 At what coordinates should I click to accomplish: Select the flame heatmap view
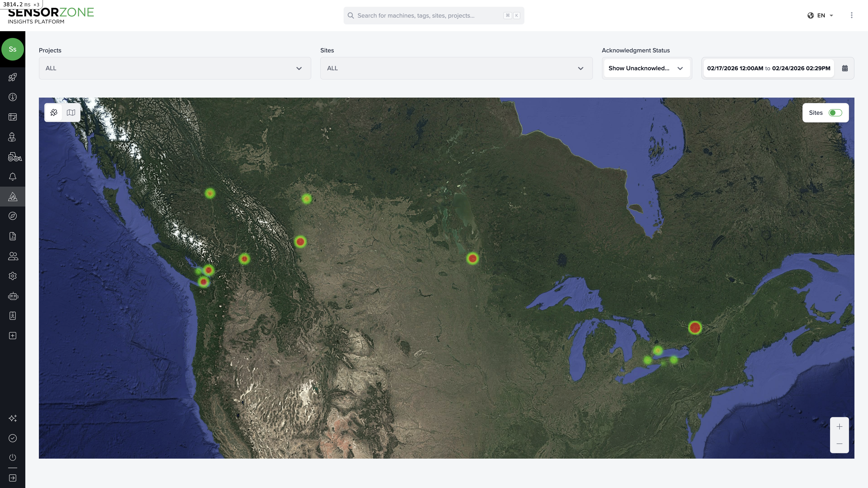[x=12, y=196]
